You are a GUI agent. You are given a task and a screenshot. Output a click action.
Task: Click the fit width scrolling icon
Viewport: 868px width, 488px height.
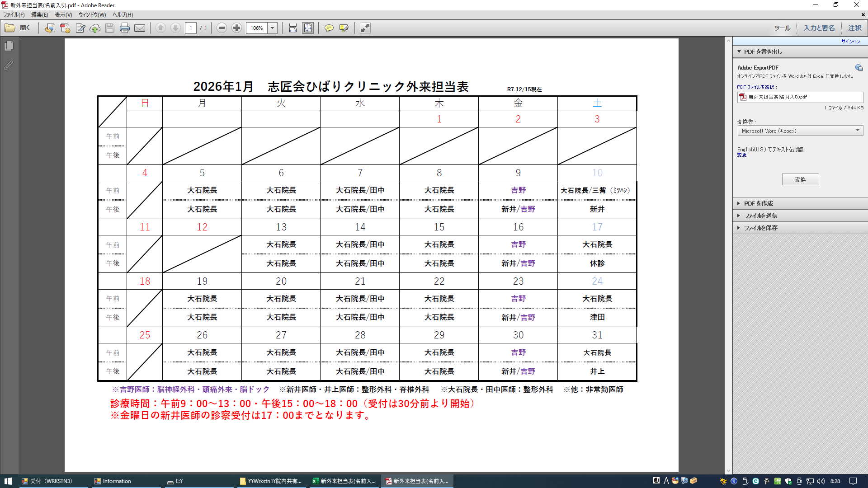[x=293, y=28]
